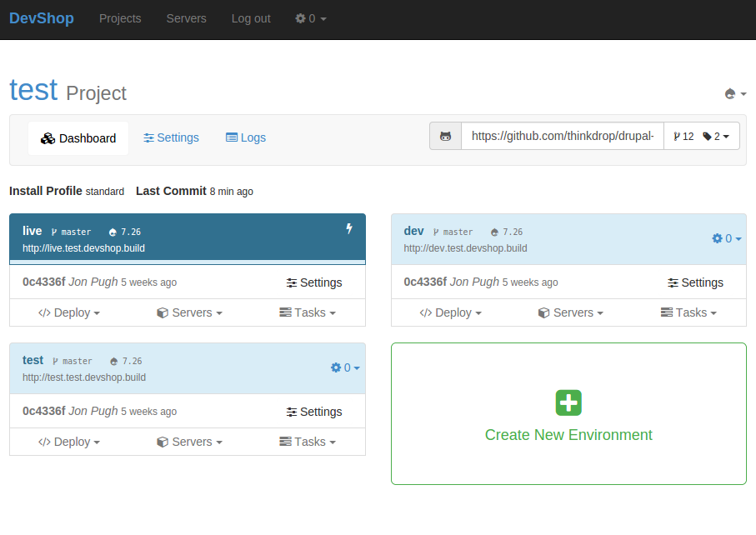Click the branch icon showing 12 branches
This screenshot has width=756, height=535.
[677, 137]
